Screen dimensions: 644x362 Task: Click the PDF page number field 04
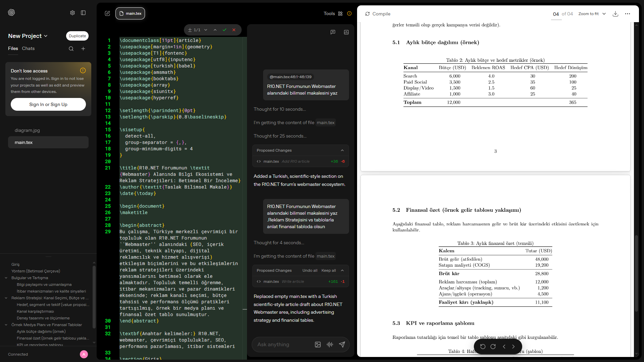(556, 14)
